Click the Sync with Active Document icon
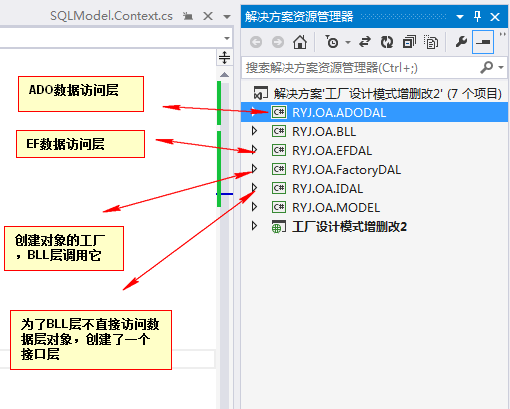The height and width of the screenshot is (409, 510). pyautogui.click(x=365, y=42)
